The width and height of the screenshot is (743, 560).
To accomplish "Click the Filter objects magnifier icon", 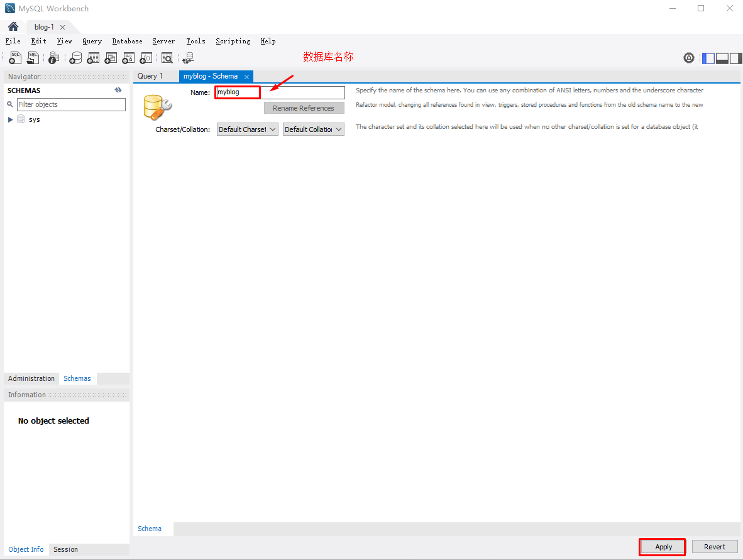I will tap(10, 104).
